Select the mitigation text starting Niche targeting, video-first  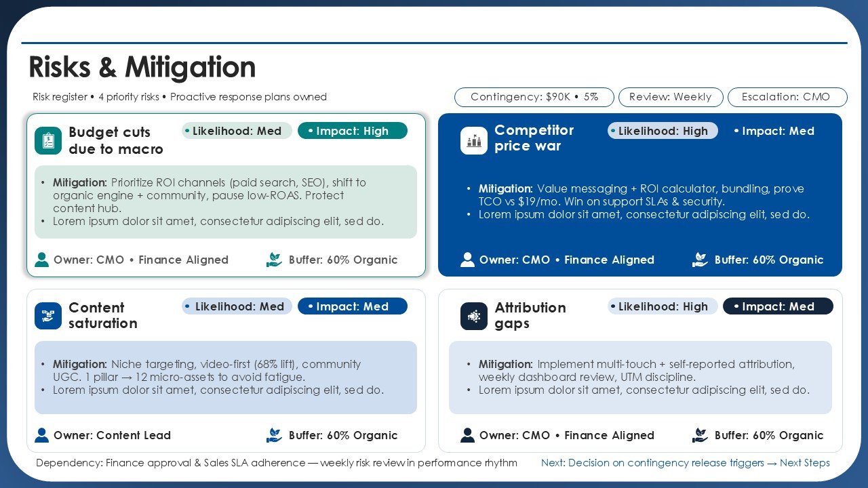207,370
